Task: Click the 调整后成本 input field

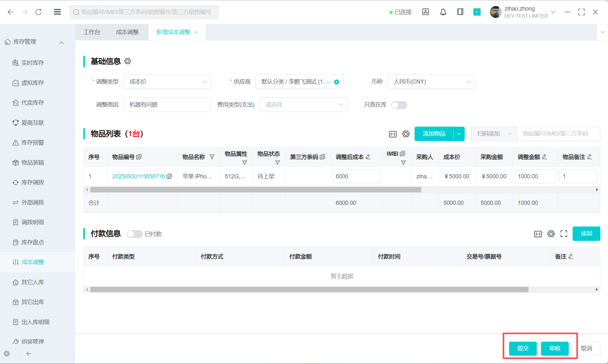Action: pyautogui.click(x=356, y=176)
